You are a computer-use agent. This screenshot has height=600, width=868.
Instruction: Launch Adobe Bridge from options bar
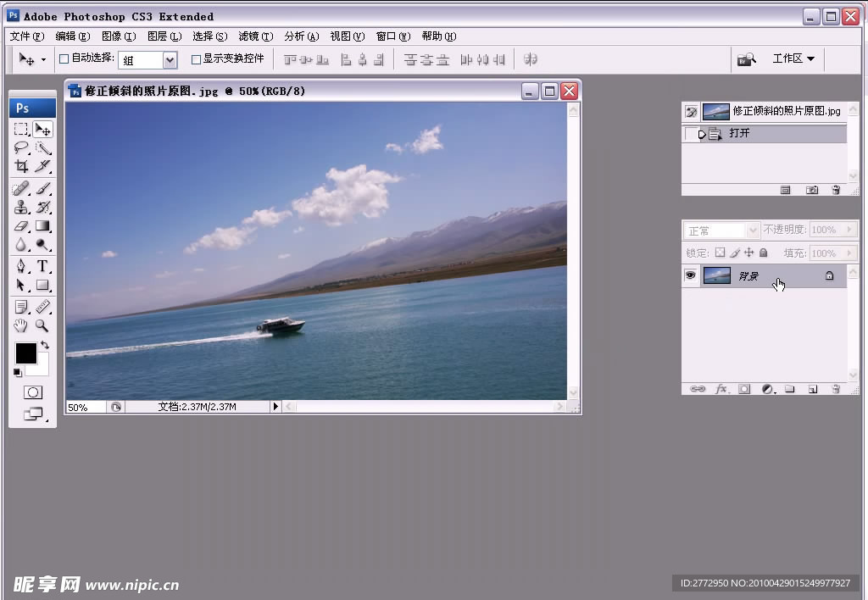(x=746, y=58)
